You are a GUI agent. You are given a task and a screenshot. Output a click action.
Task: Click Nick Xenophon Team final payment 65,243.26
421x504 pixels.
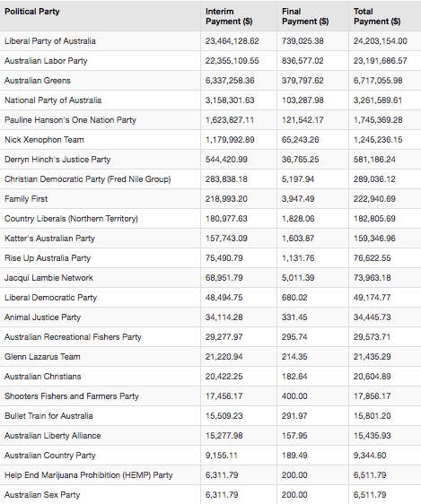pos(300,140)
